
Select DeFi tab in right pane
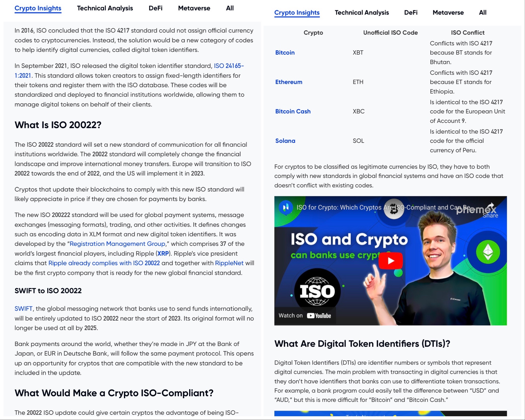[x=411, y=13]
